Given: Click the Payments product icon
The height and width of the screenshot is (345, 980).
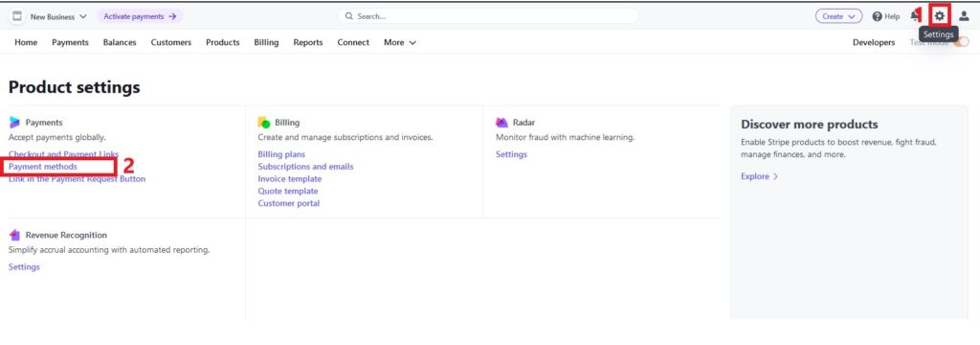Looking at the screenshot, I should [15, 123].
